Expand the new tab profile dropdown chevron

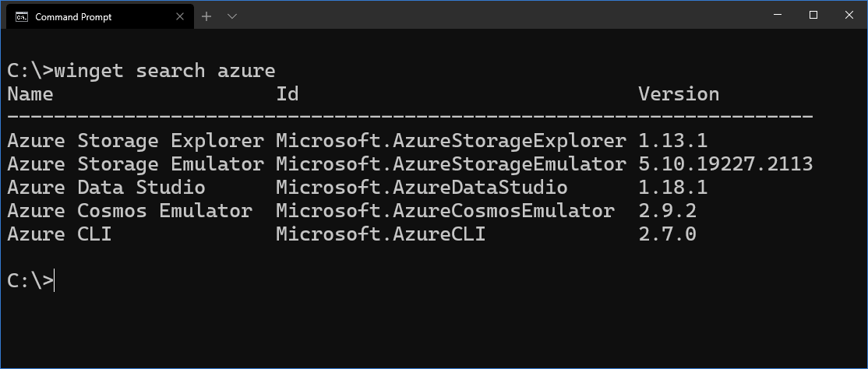coord(232,16)
